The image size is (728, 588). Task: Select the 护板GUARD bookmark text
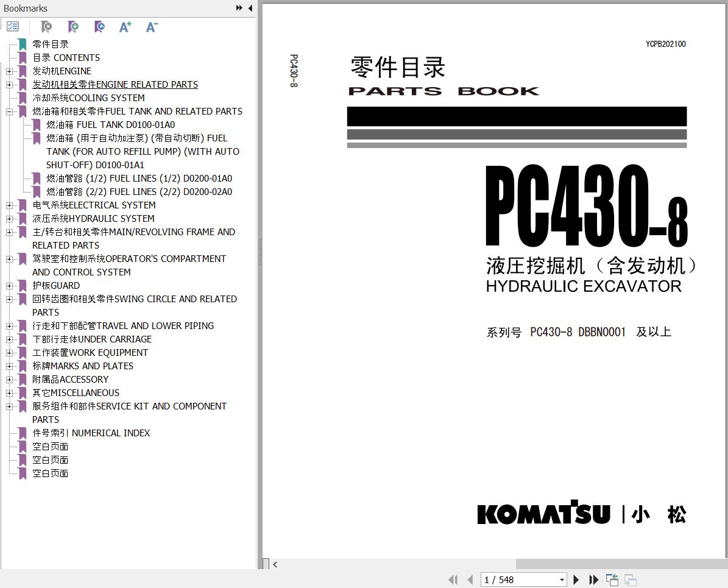[55, 286]
